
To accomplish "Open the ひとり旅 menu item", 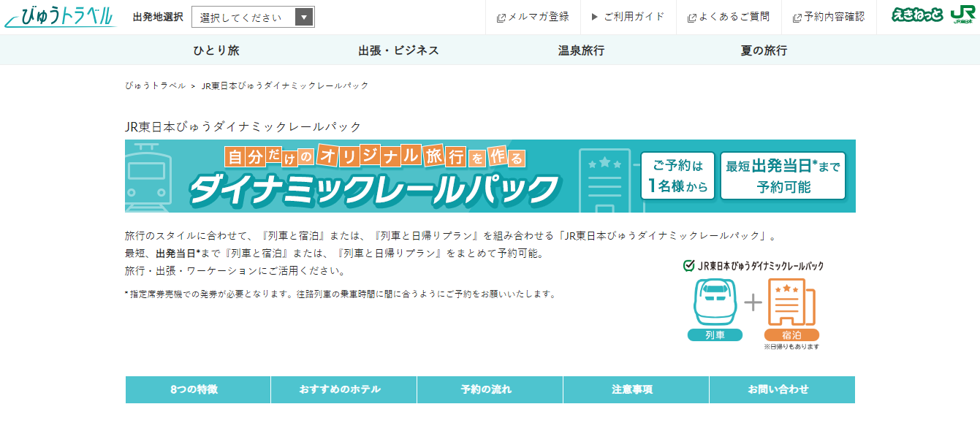I will [216, 50].
